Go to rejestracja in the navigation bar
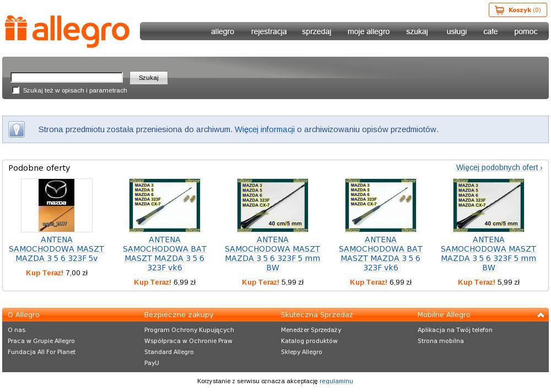 click(x=269, y=31)
